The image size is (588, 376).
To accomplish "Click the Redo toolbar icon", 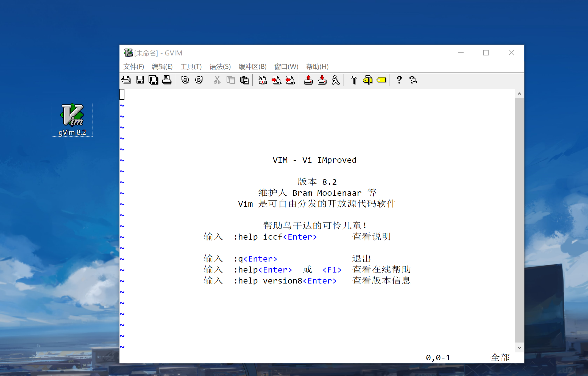I will tap(199, 80).
